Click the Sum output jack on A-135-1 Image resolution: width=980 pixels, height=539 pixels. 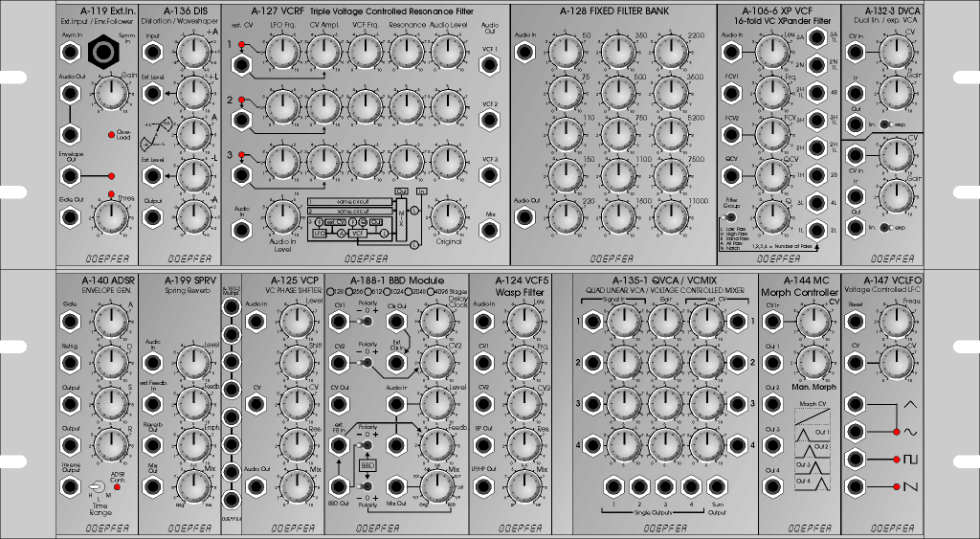click(x=718, y=487)
